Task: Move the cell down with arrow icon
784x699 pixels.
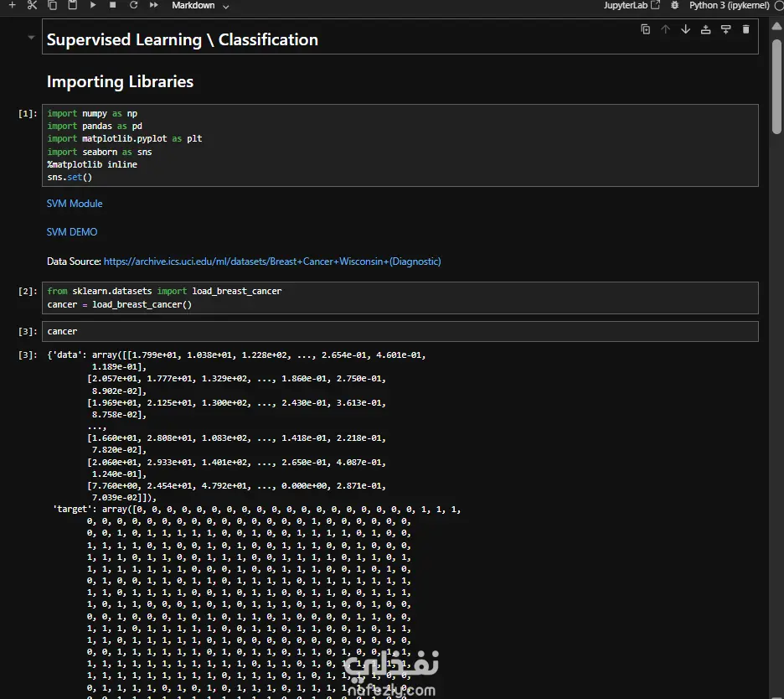Action: click(x=685, y=29)
